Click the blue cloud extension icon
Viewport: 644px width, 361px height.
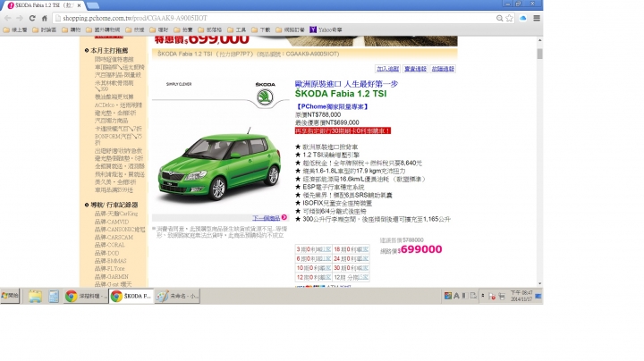(x=523, y=18)
